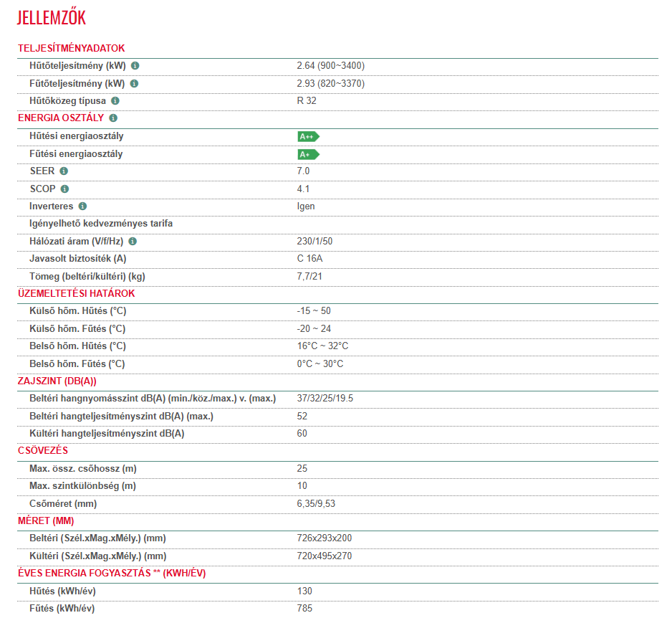The height and width of the screenshot is (618, 672).
Task: Open info icon for Hűtőközeg típusa
Action: [115, 101]
